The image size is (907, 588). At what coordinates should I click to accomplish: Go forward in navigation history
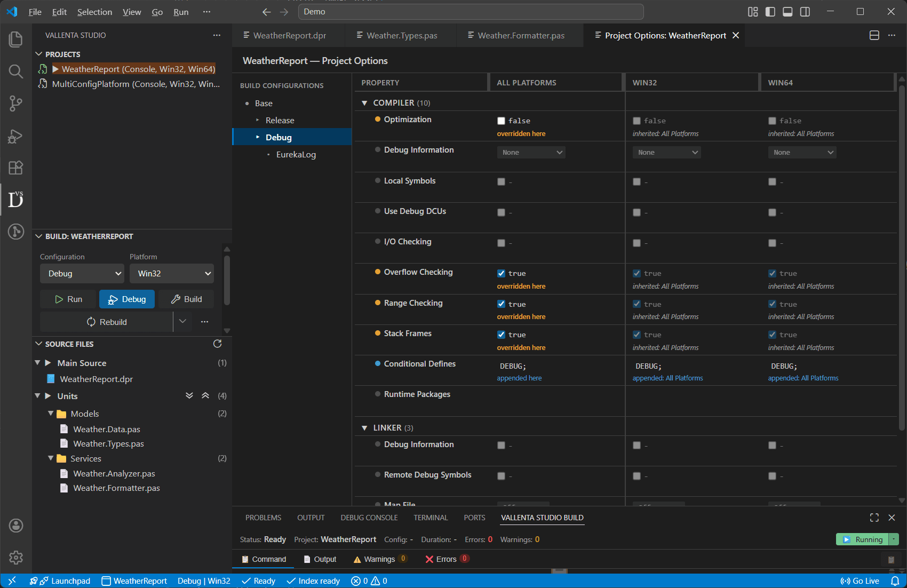coord(284,12)
